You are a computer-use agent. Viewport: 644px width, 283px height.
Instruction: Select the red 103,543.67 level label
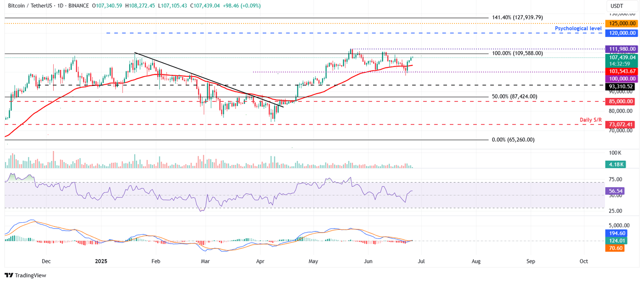621,72
